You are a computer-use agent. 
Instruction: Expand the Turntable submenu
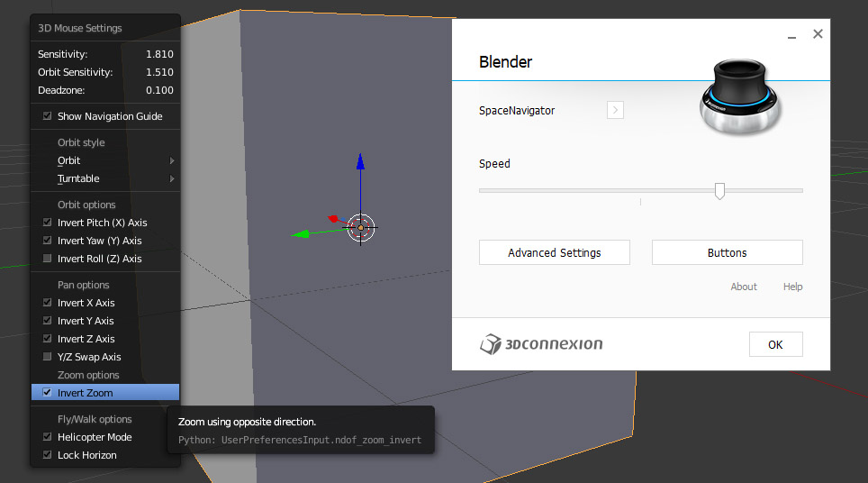tap(105, 179)
